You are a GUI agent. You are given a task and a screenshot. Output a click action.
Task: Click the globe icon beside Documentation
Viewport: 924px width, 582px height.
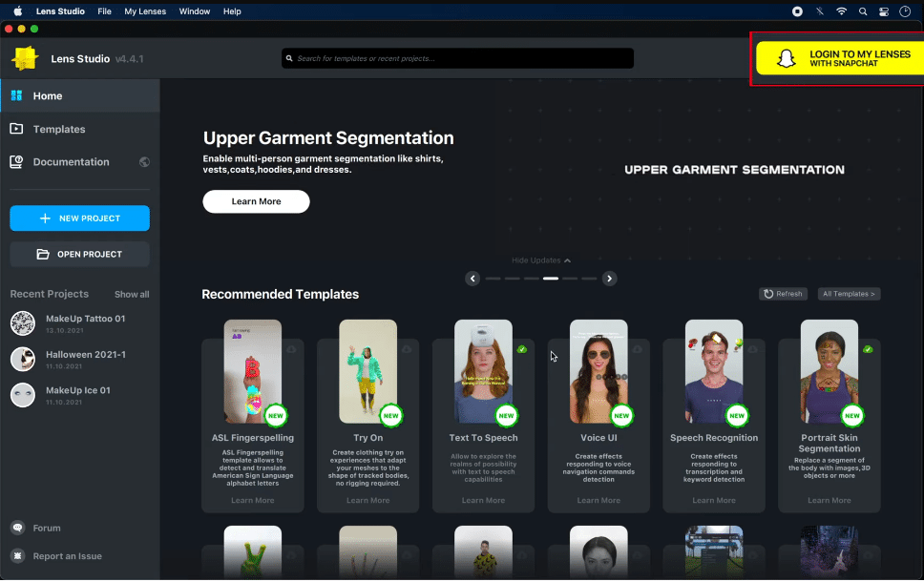[144, 162]
